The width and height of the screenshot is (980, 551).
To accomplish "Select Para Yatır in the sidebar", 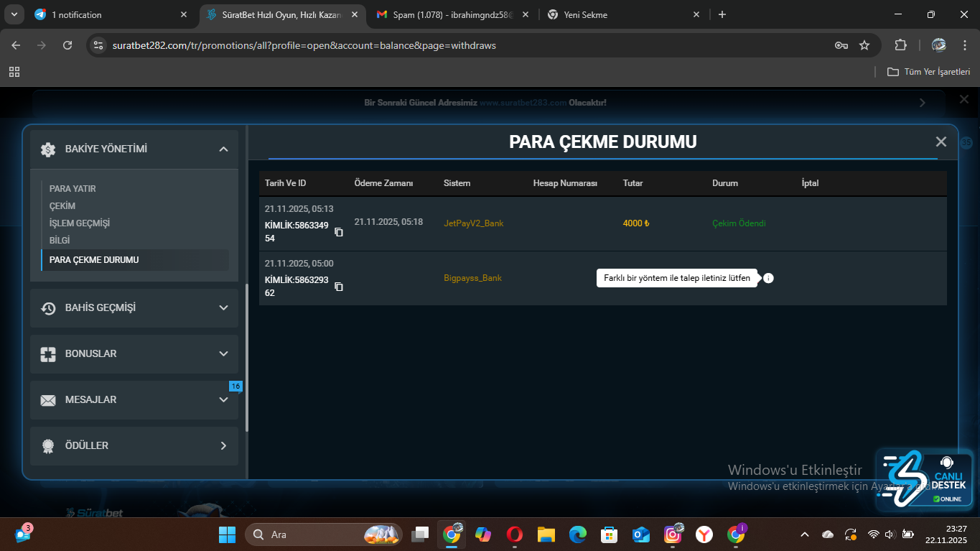I will (73, 188).
